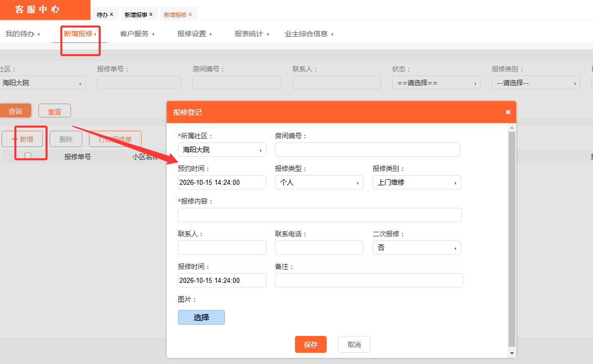The width and height of the screenshot is (593, 364).
Task: Focus the 预约时间 date field
Action: click(222, 182)
